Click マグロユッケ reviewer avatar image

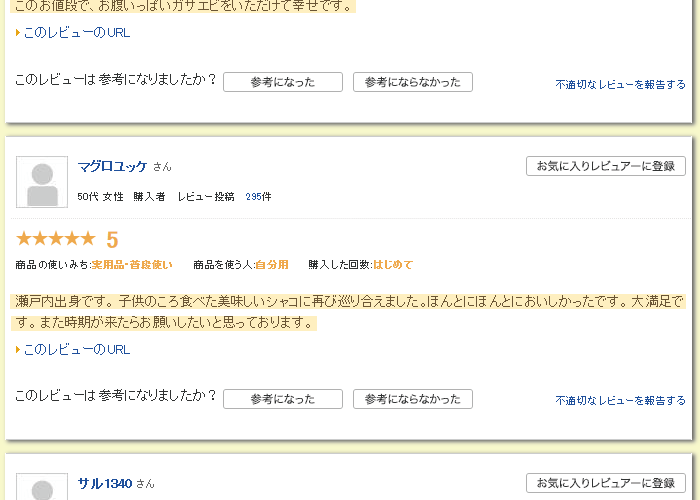(42, 182)
